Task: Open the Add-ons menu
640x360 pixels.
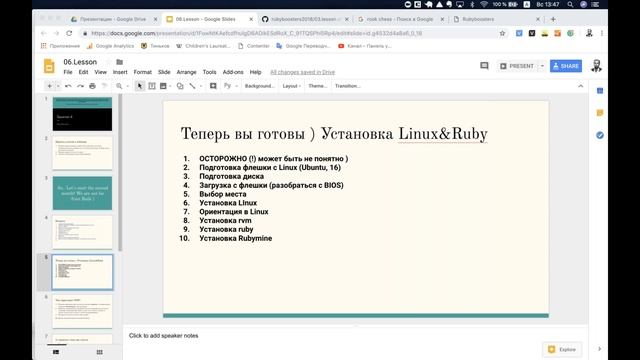Action: 233,72
